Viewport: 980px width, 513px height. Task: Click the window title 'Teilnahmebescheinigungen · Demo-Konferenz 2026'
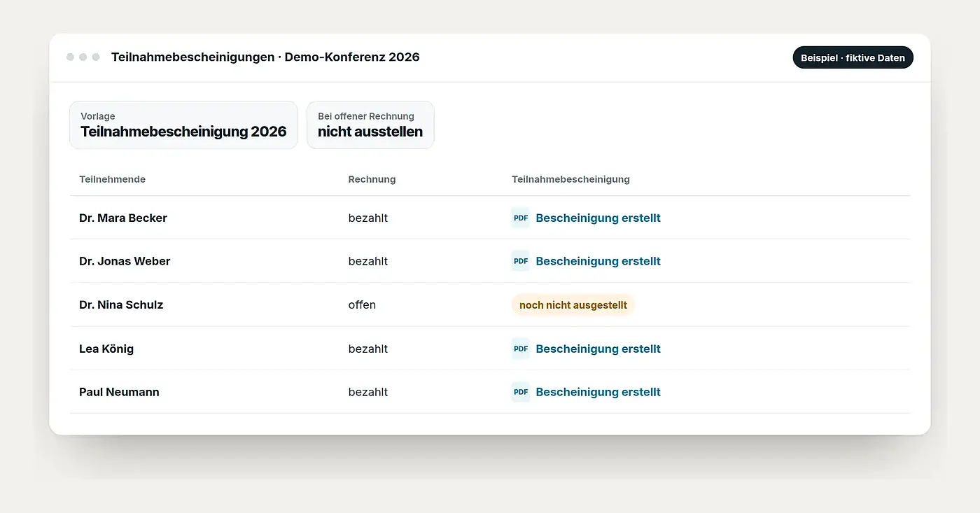pos(265,57)
